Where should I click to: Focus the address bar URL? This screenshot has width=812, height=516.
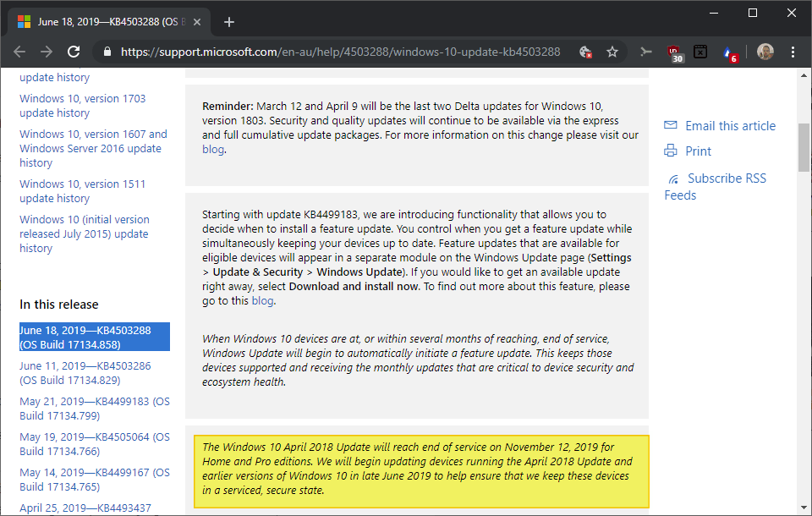(x=340, y=52)
